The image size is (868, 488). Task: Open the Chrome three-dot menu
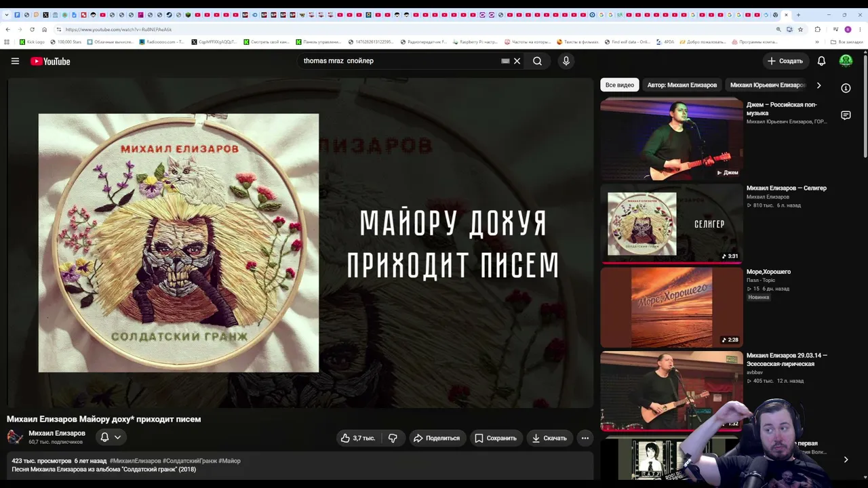click(860, 29)
